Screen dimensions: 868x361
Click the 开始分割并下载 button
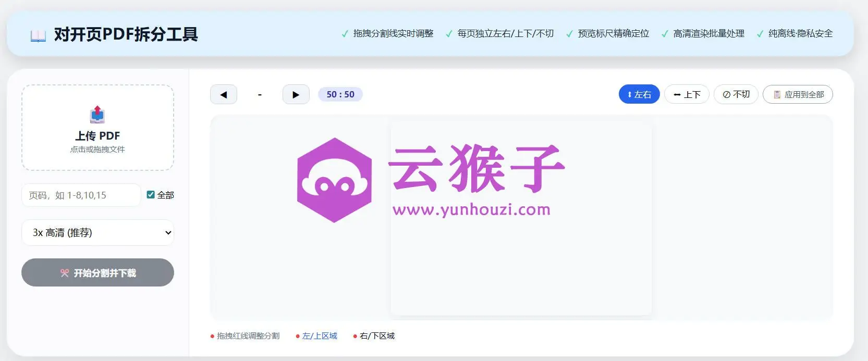(x=97, y=272)
